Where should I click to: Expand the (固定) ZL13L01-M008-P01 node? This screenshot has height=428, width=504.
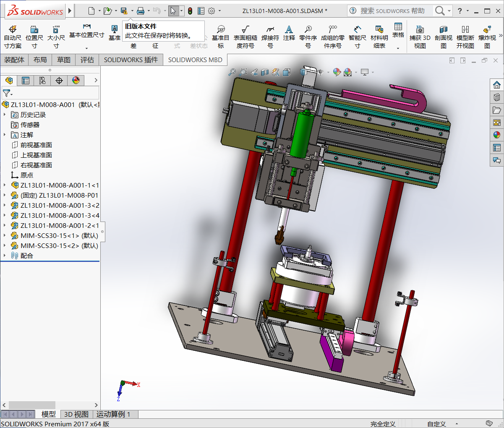point(5,195)
